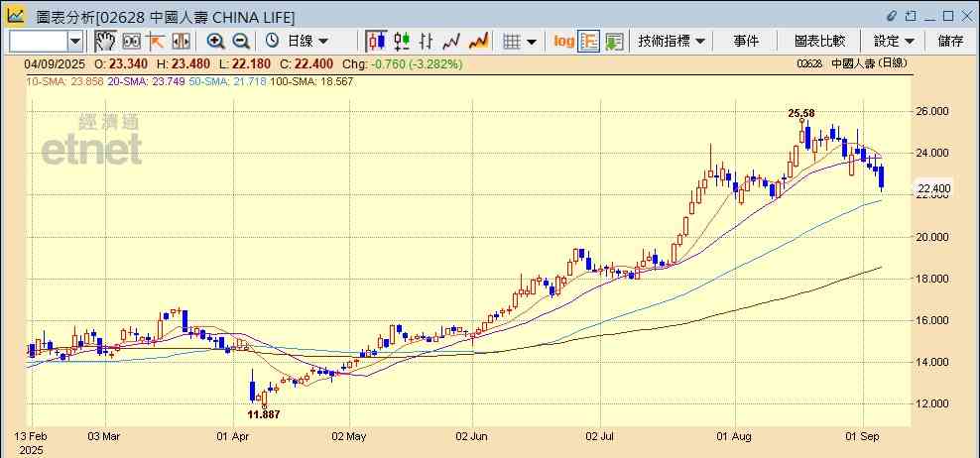
Task: Click the 11.887 low price label
Action: (264, 414)
